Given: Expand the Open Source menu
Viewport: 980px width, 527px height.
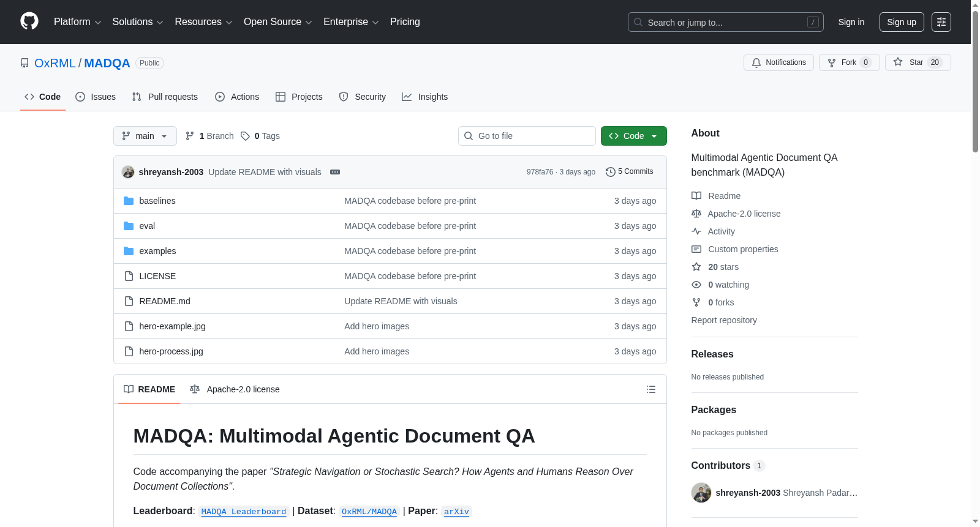Looking at the screenshot, I should click(278, 22).
